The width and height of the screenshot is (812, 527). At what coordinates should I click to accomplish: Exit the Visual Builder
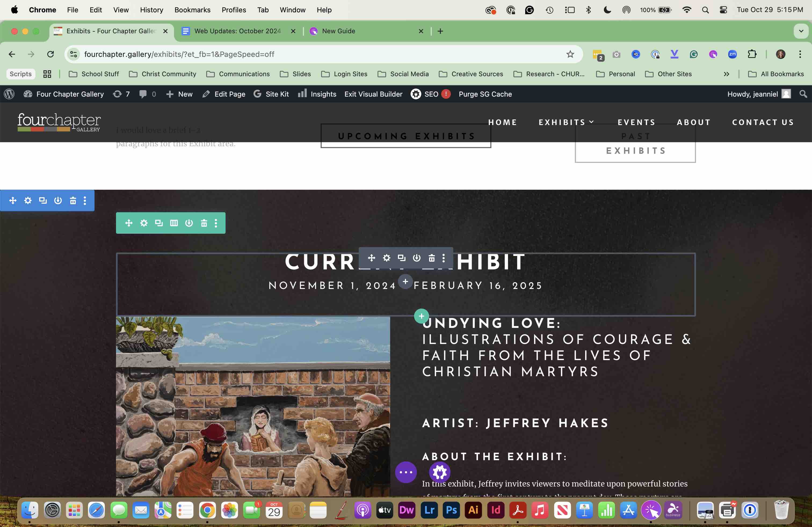click(x=373, y=94)
